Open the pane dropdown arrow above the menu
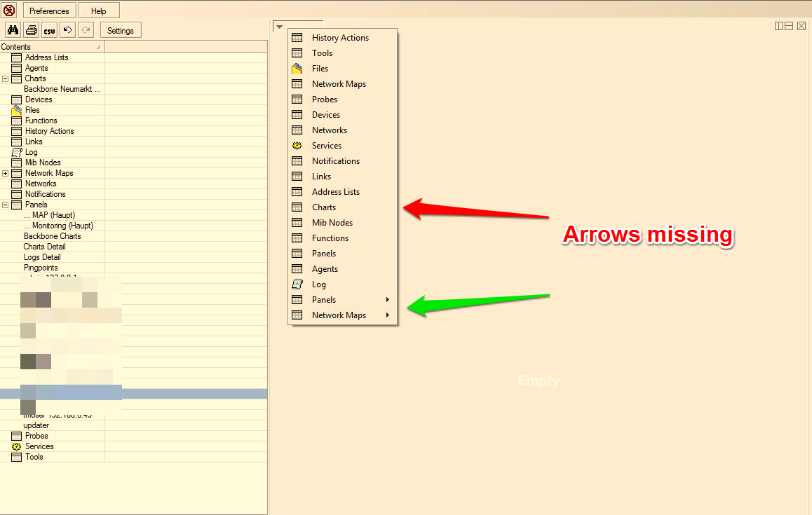 [x=279, y=27]
